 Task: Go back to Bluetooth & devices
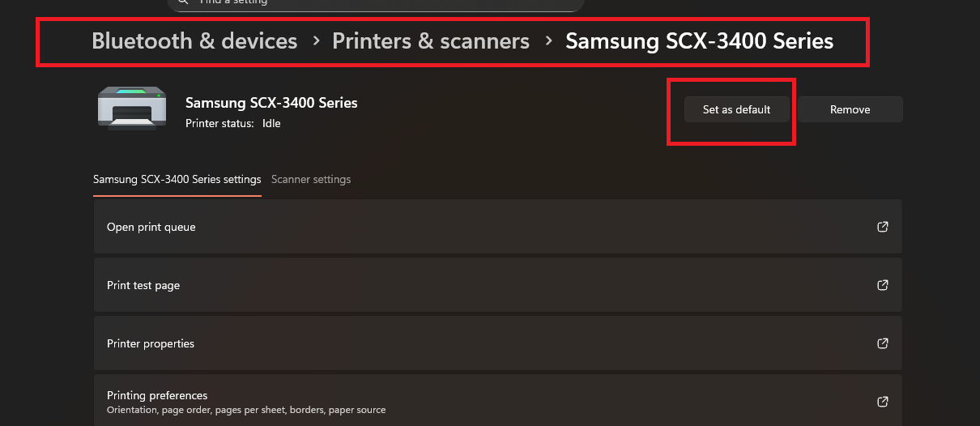click(194, 40)
